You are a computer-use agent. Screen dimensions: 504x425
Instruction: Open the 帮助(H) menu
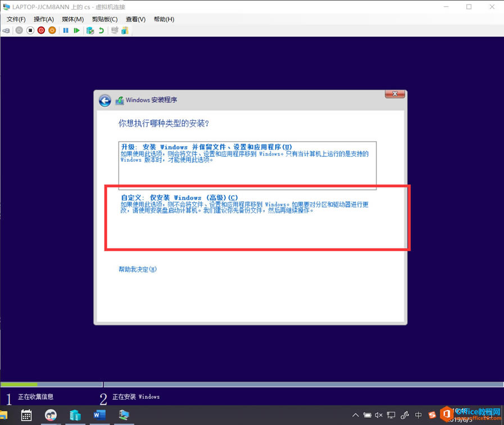point(164,19)
